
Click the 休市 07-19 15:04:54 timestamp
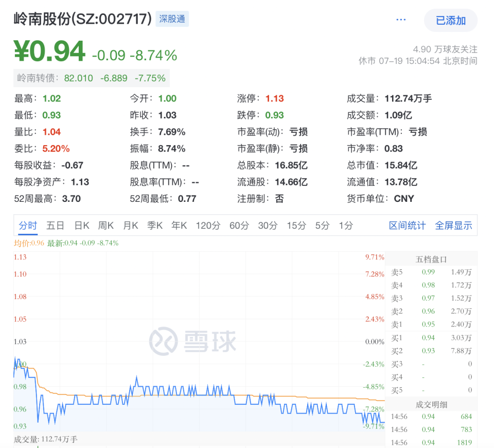click(x=418, y=61)
